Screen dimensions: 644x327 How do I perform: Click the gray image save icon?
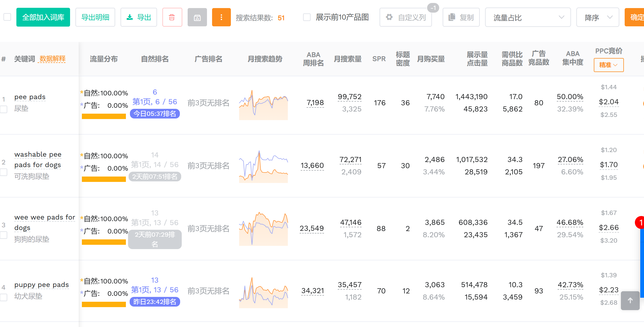(197, 17)
